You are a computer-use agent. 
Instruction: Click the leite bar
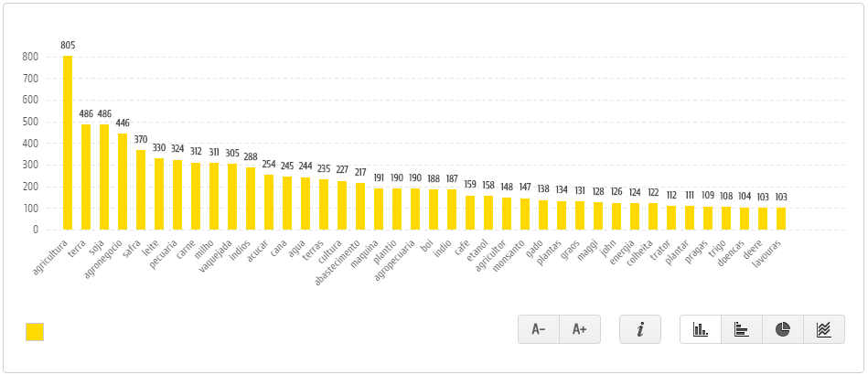pyautogui.click(x=159, y=194)
